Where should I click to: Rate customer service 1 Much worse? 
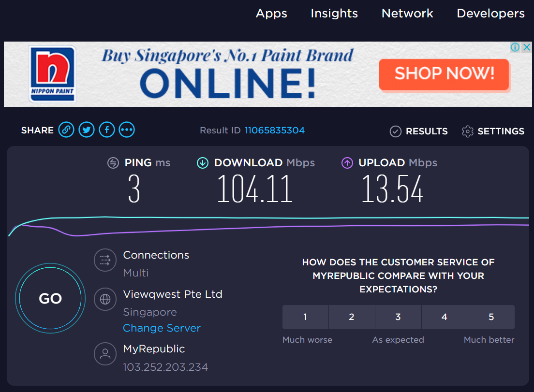point(305,317)
